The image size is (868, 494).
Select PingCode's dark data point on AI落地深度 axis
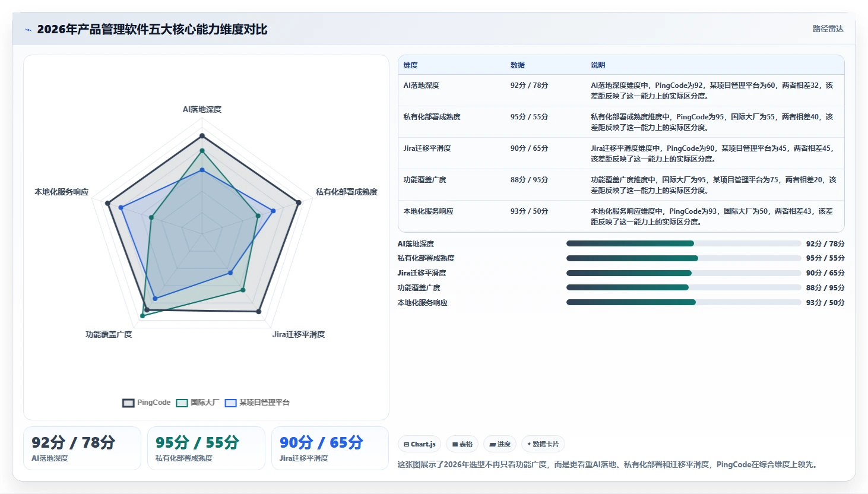[x=202, y=136]
